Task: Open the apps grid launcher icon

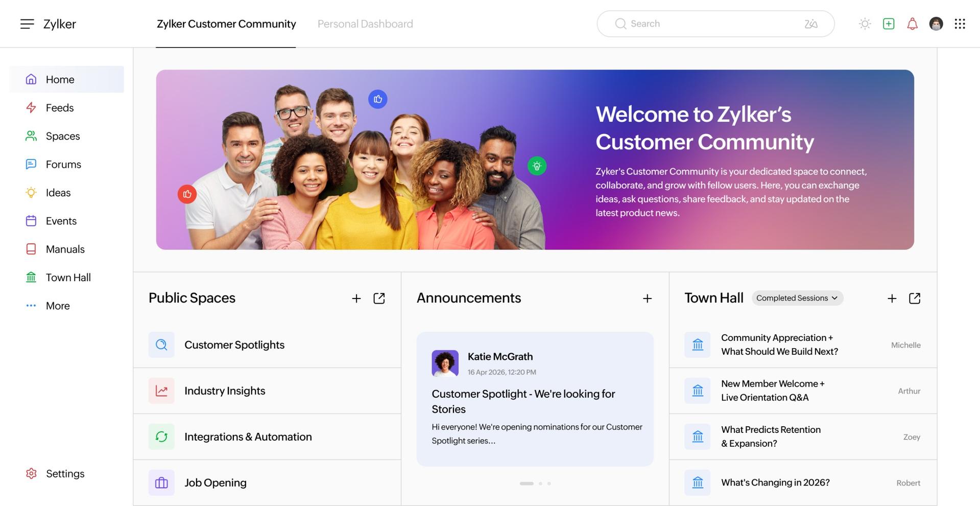Action: (x=960, y=24)
